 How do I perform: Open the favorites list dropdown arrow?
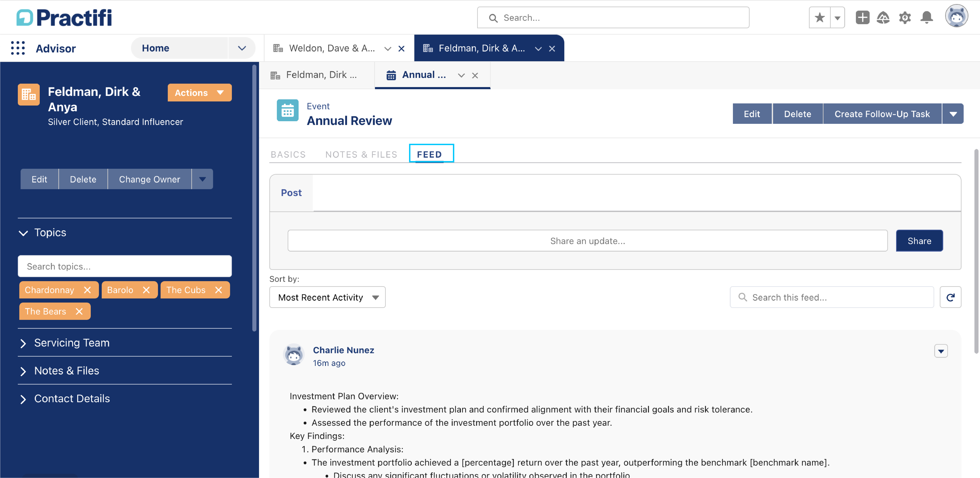837,17
